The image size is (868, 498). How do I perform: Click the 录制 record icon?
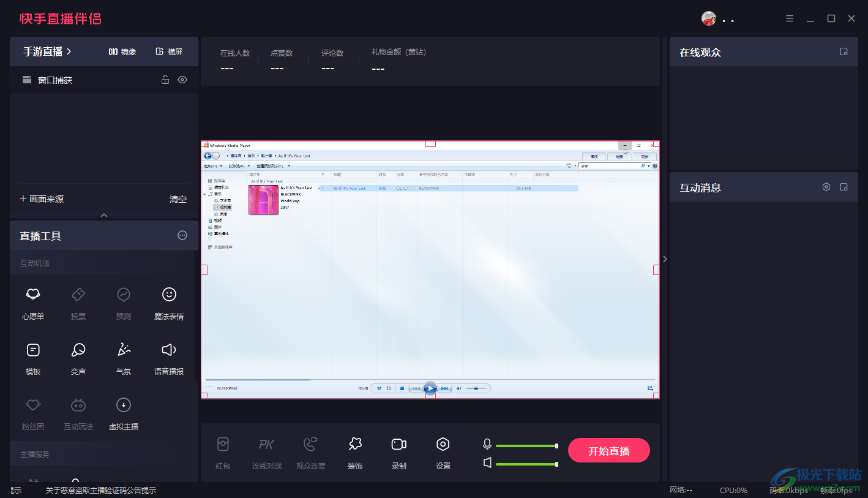click(x=399, y=445)
